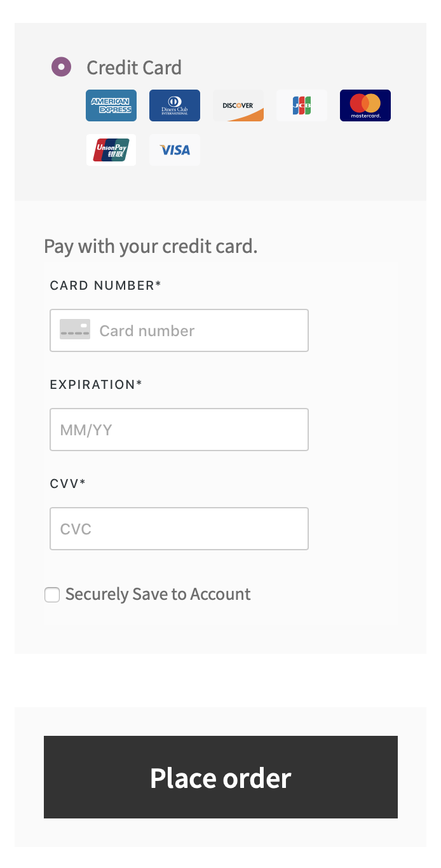Click the Discover card logo
This screenshot has height=868, width=441.
238,105
